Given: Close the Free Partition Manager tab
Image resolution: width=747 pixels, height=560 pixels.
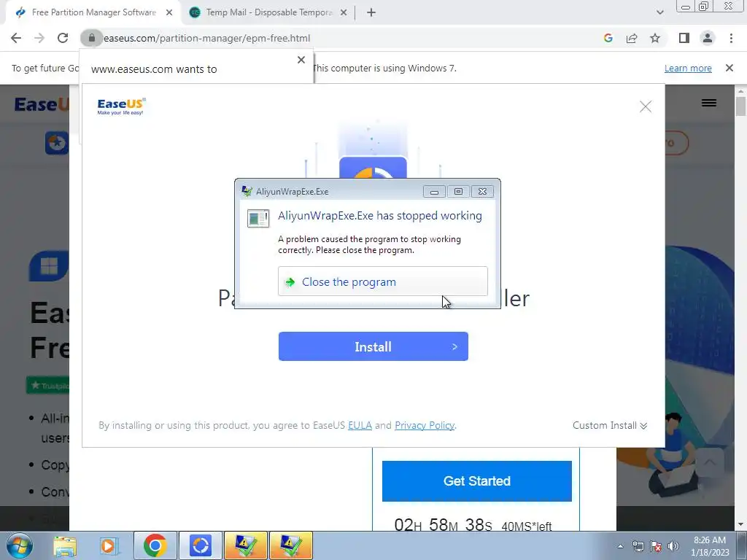Looking at the screenshot, I should coord(169,12).
